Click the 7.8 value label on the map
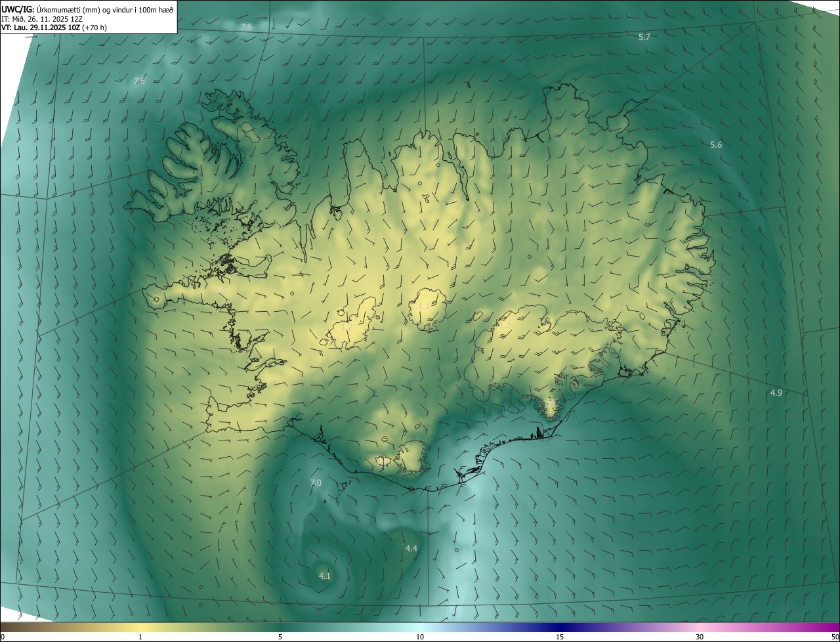840x642 pixels. pyautogui.click(x=246, y=27)
